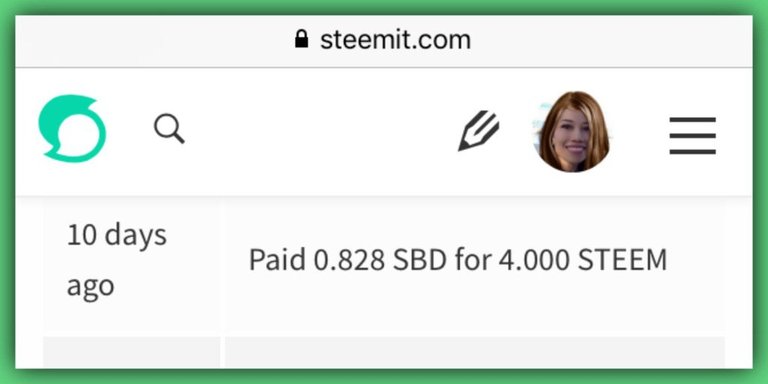
Task: Click the empty cell beneath the timestamp
Action: coord(132,352)
